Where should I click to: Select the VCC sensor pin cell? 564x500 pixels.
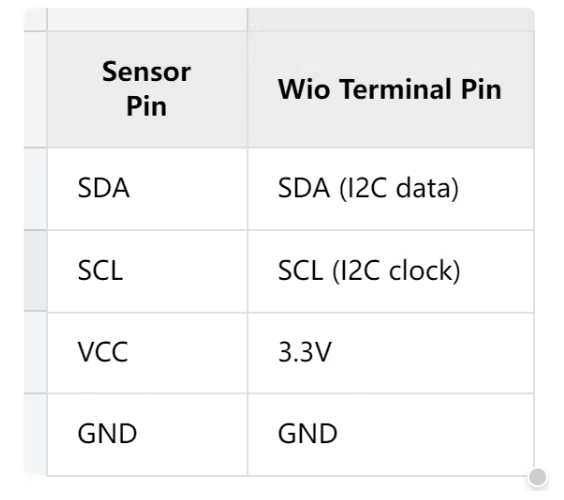tap(147, 353)
